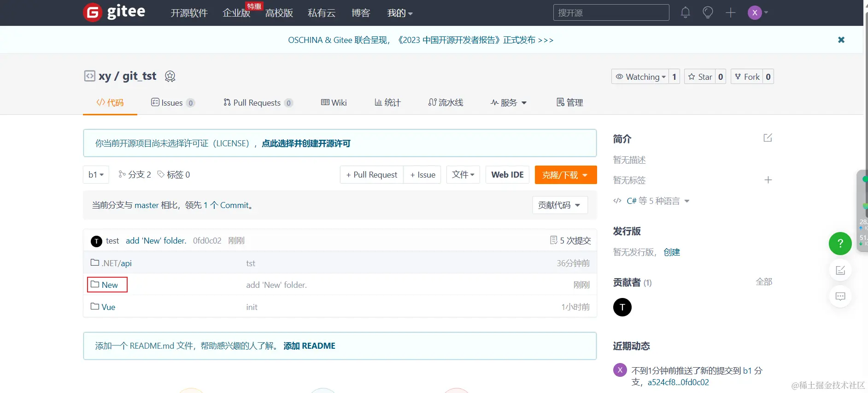Click the commit author avatar T
Viewport: 868px width, 393px height.
click(x=96, y=241)
